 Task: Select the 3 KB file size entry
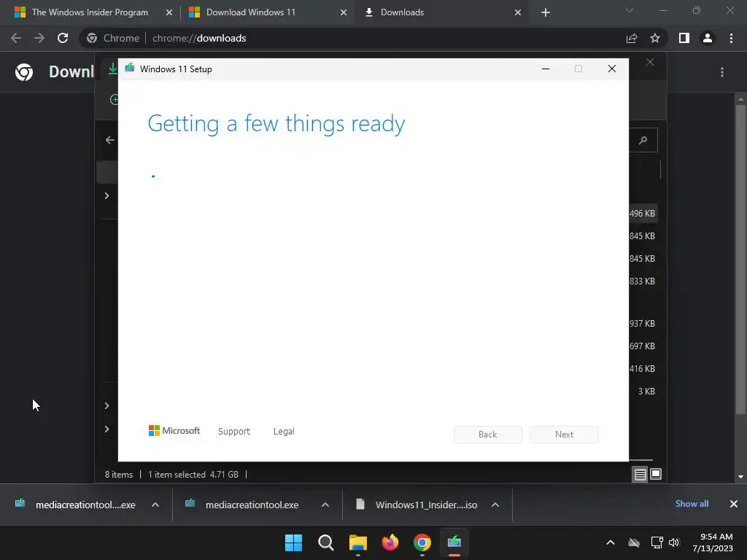[646, 392]
